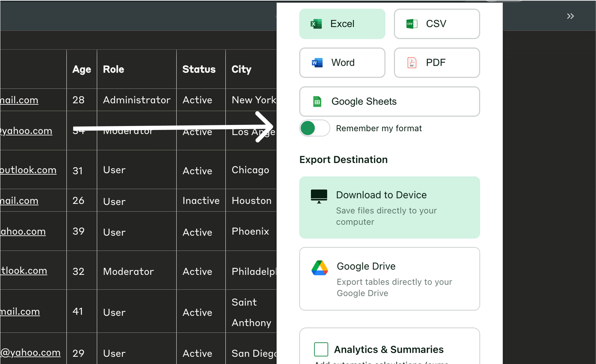Select Download to Device destination

click(x=389, y=207)
